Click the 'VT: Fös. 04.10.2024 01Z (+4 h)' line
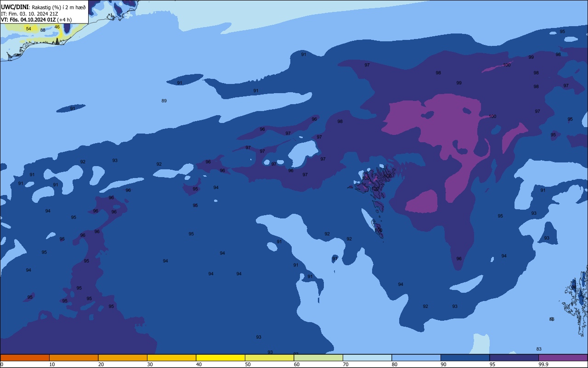Viewport: 588px width, 368px height. (36, 20)
